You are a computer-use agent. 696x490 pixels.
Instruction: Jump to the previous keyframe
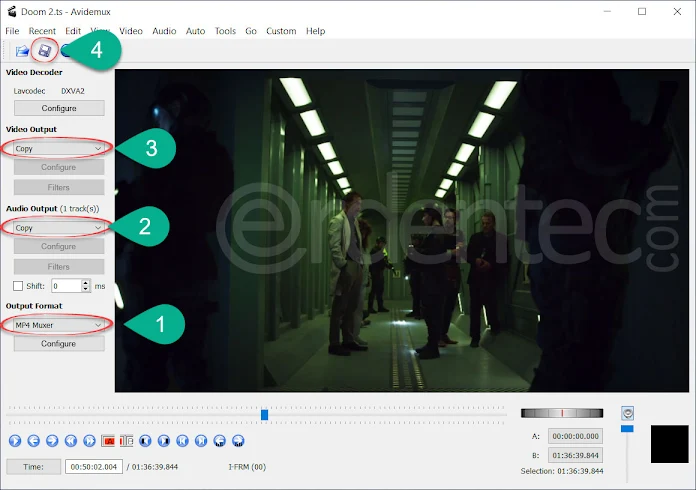(x=71, y=441)
